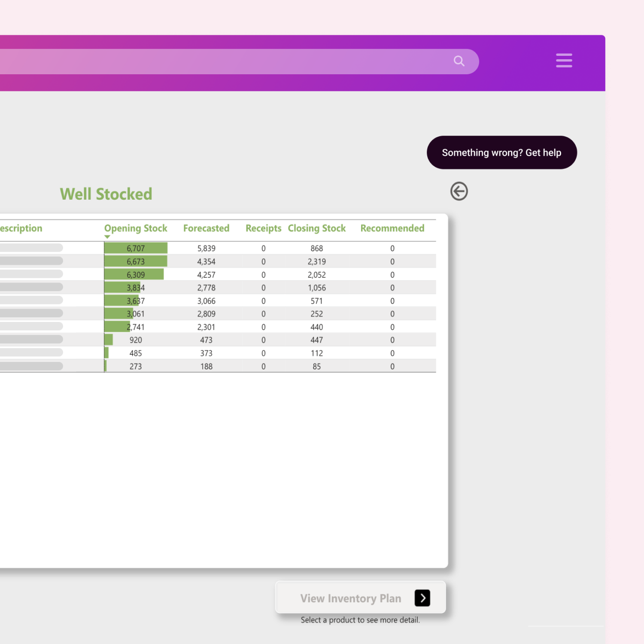Screen dimensions: 644x644
Task: Sort by Receipts column header
Action: tap(263, 228)
